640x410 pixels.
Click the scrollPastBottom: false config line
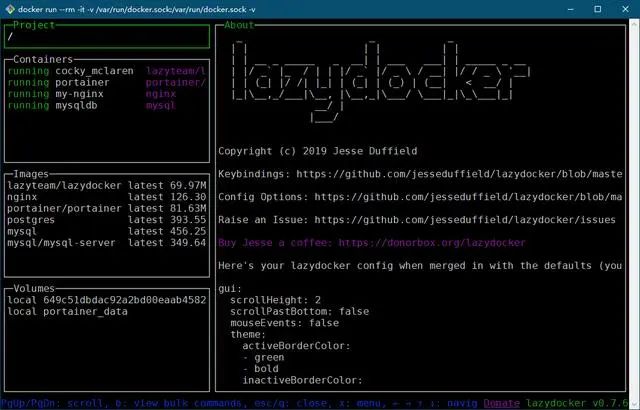click(x=300, y=311)
